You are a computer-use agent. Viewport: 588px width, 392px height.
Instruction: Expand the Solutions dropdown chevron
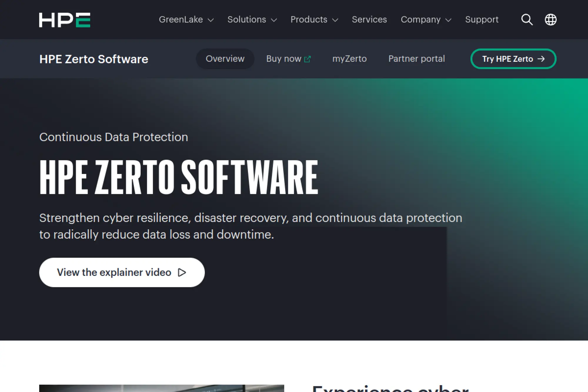(x=274, y=20)
